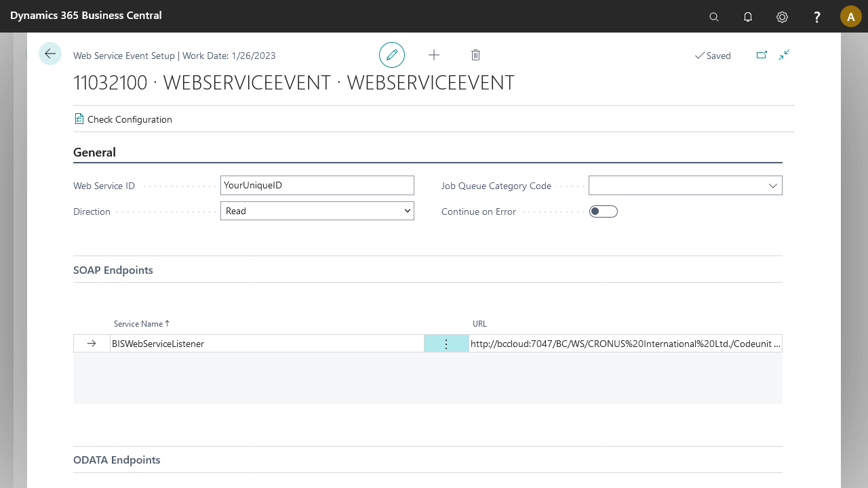The height and width of the screenshot is (488, 868).
Task: Open the settings gear
Action: click(783, 17)
